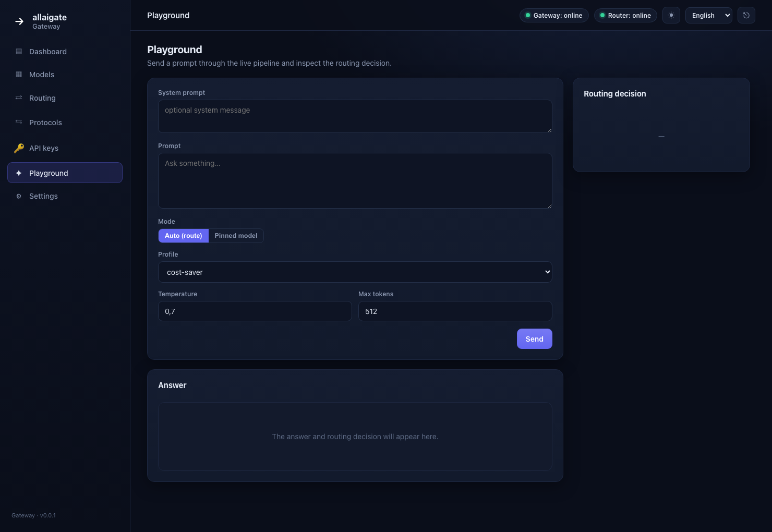Viewport: 772px width, 532px height.
Task: Click the Dashboard sidebar icon
Action: 19,52
